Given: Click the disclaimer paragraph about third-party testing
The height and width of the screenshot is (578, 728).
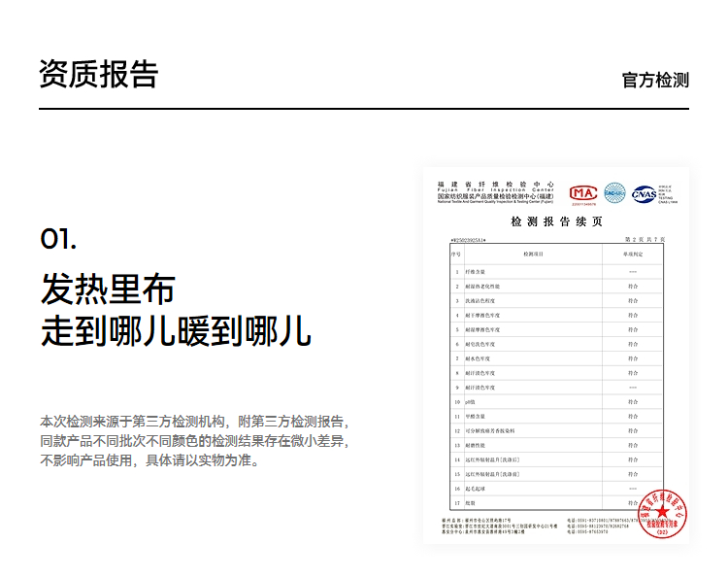Looking at the screenshot, I should pyautogui.click(x=194, y=440).
